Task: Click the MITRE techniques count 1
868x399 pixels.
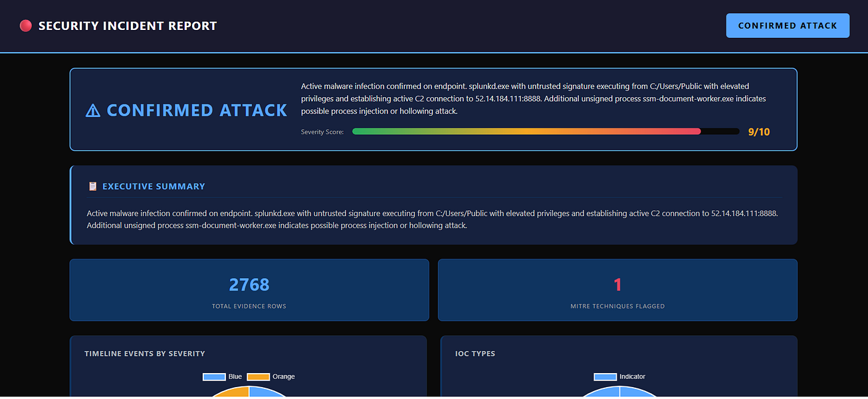Action: (x=617, y=285)
